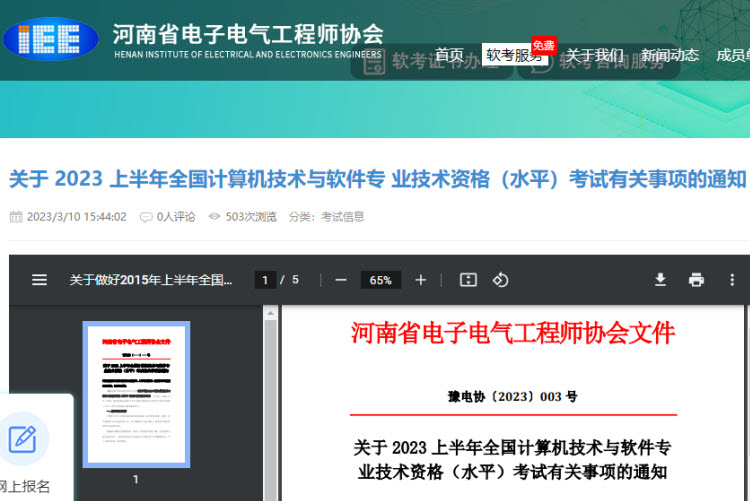The image size is (750, 501).
Task: Click the thumbnail panel scrollbar up arrow
Action: (x=270, y=313)
